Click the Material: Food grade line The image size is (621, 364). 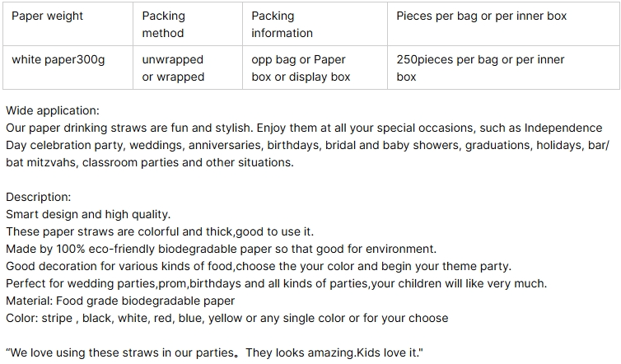point(120,301)
